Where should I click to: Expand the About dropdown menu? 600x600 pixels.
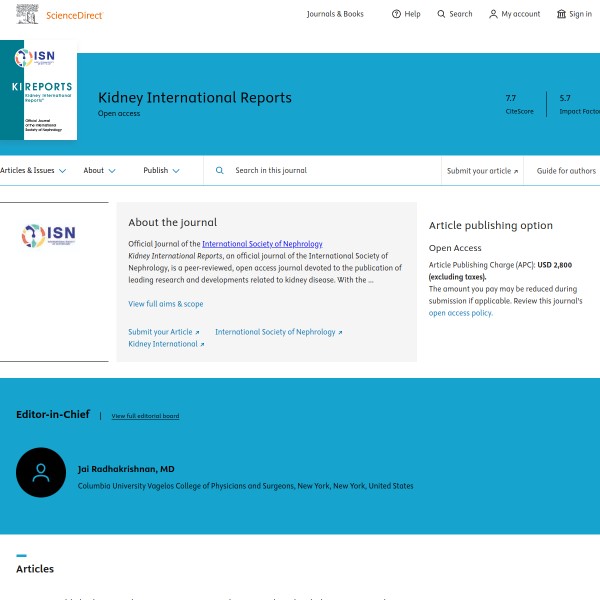coord(99,171)
